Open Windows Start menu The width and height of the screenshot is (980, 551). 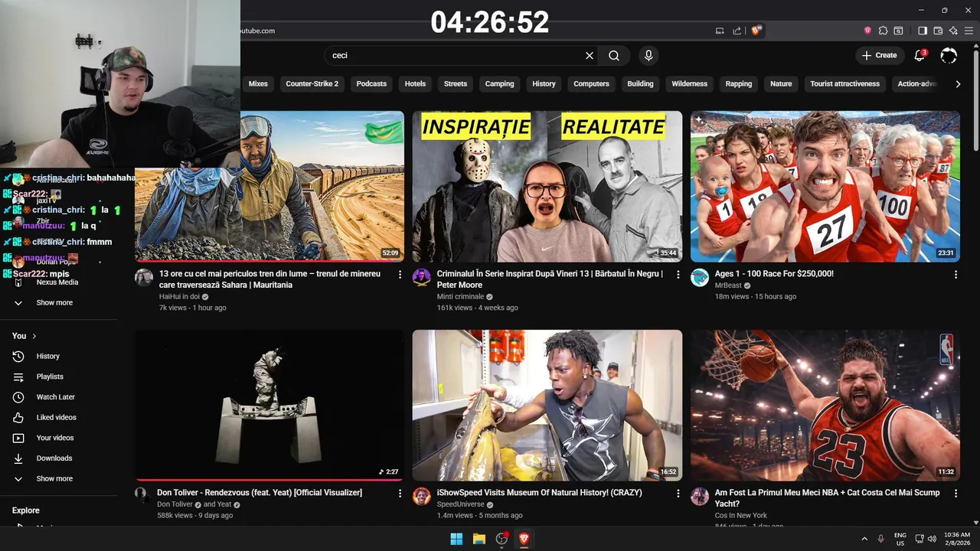click(x=456, y=539)
